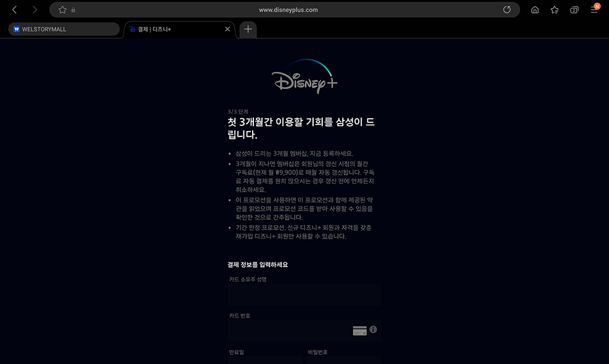Click the 카드 번호 label
The width and height of the screenshot is (609, 364).
[239, 316]
